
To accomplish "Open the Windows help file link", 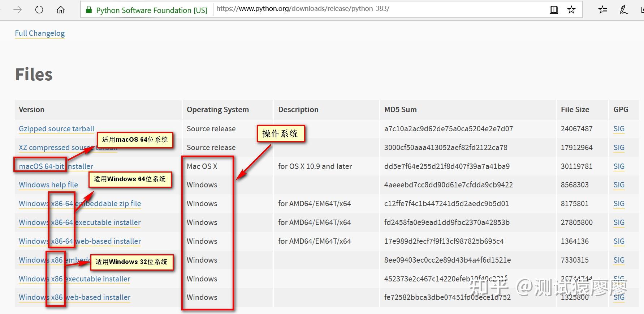I will (48, 185).
